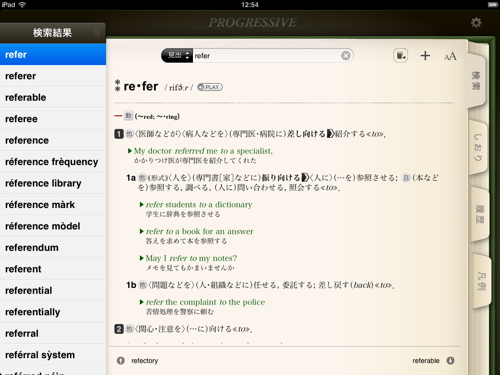Tap sense number 2 marker
This screenshot has width=500, height=375.
coord(119,329)
